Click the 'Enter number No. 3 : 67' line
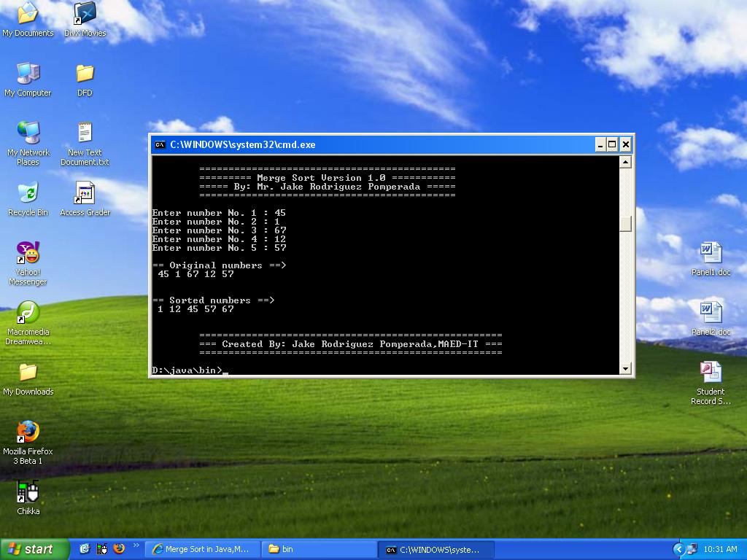 click(219, 230)
